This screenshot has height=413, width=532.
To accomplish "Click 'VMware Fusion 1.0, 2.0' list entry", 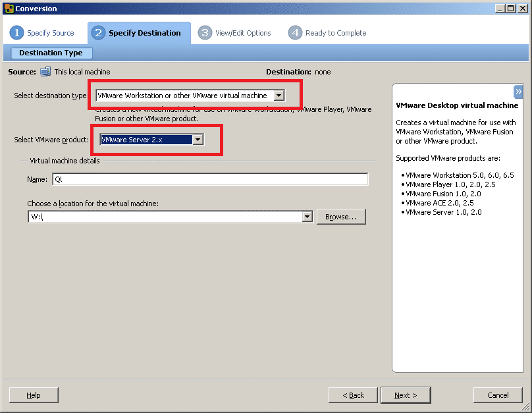I will pyautogui.click(x=444, y=194).
